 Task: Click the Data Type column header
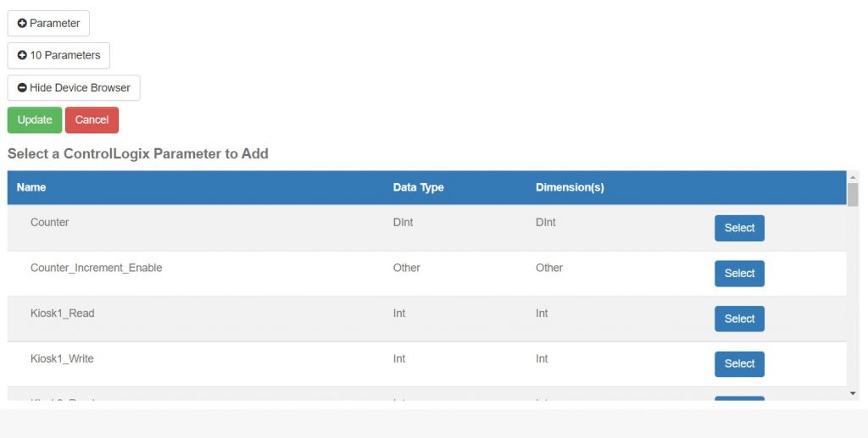pos(418,187)
